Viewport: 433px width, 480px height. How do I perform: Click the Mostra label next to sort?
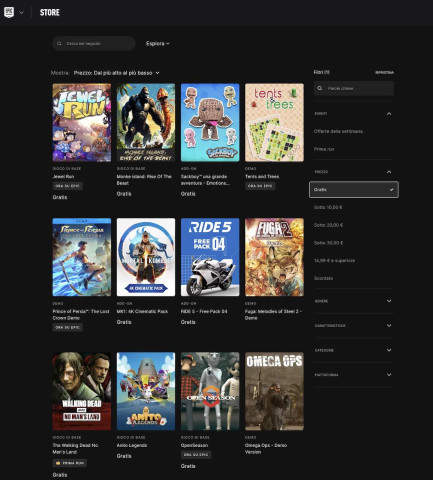click(x=60, y=73)
